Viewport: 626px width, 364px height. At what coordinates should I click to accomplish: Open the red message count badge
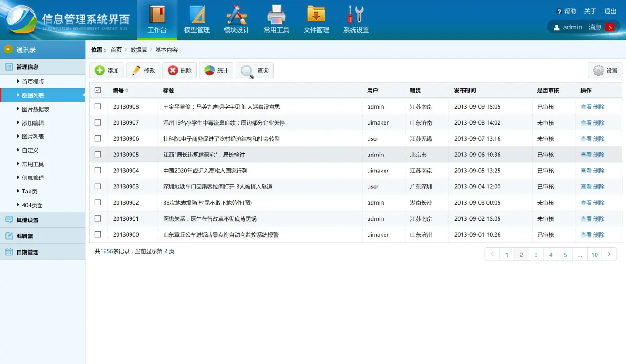point(610,27)
